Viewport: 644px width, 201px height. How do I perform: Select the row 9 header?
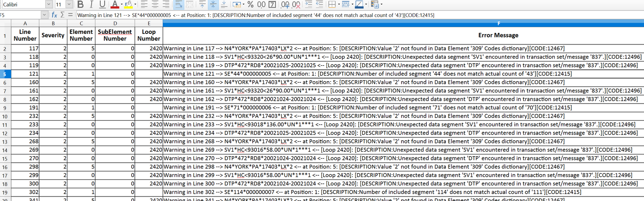5,108
